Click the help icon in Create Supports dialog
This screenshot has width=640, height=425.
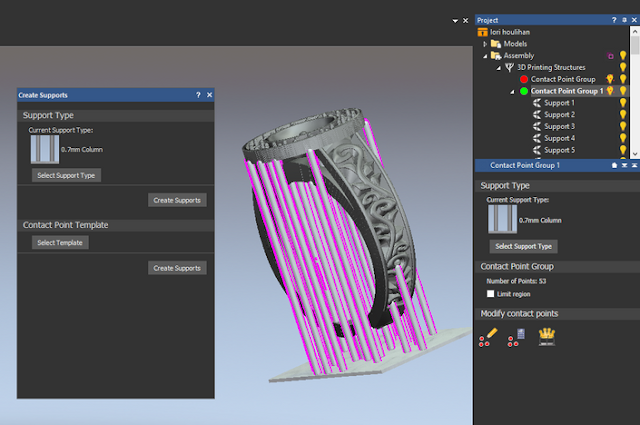pyautogui.click(x=198, y=95)
